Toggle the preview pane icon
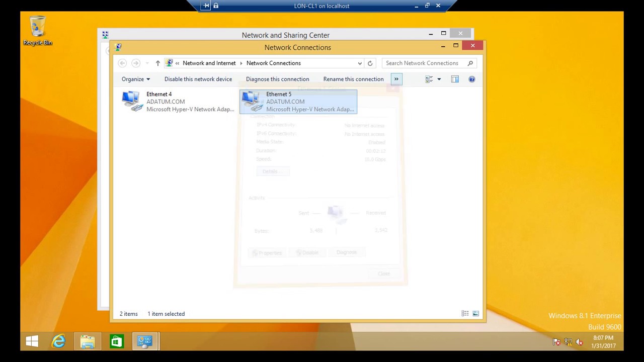This screenshot has width=644, height=362. tap(455, 79)
